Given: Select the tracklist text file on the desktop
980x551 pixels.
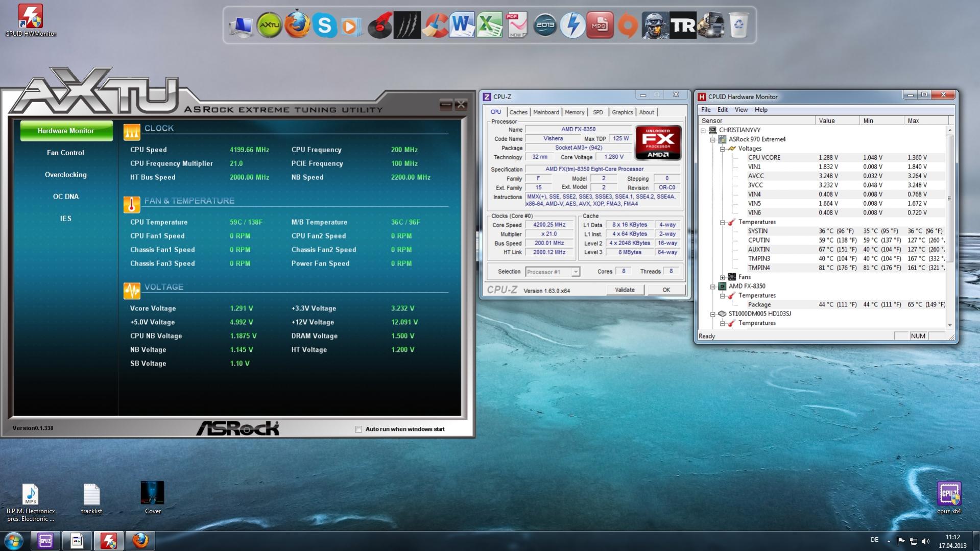Looking at the screenshot, I should tap(91, 499).
